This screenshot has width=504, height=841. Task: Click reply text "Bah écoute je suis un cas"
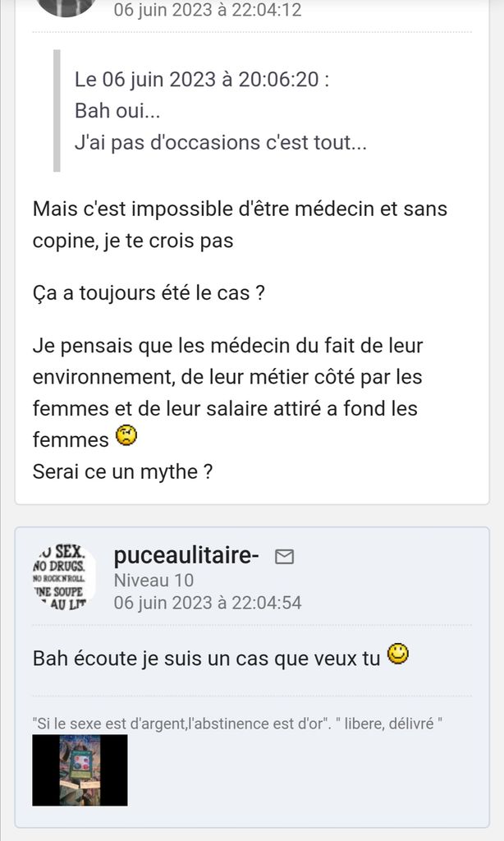(x=205, y=659)
